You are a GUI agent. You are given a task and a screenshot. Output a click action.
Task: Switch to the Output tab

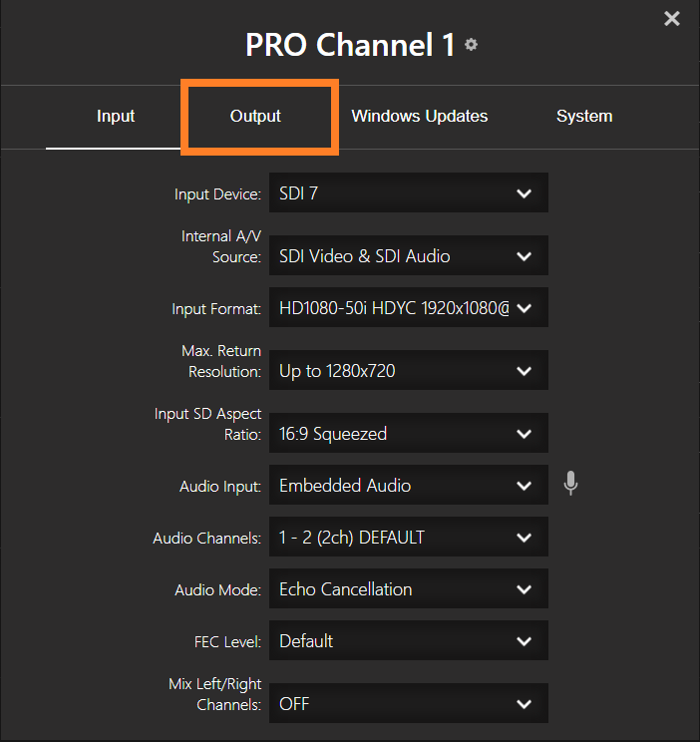[x=255, y=117]
